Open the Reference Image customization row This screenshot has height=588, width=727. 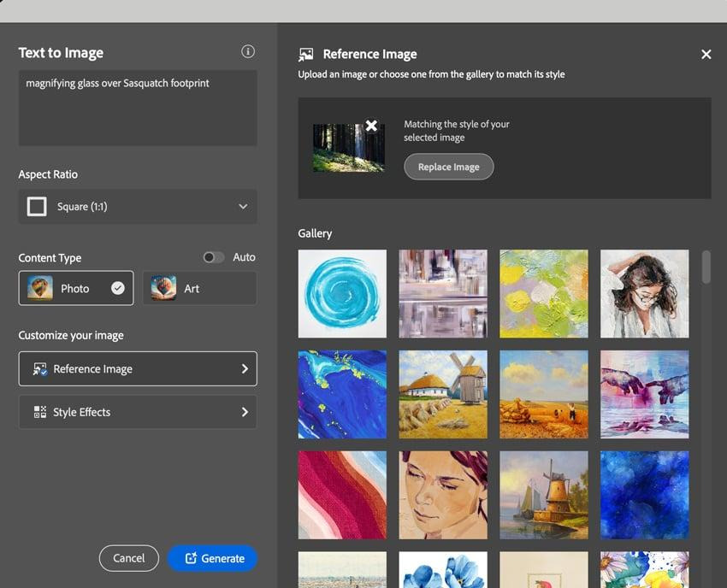(138, 369)
